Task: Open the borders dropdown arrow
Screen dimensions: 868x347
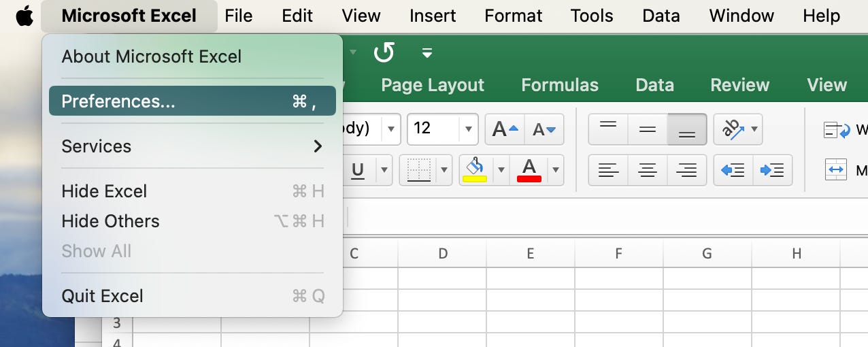Action: (x=444, y=170)
